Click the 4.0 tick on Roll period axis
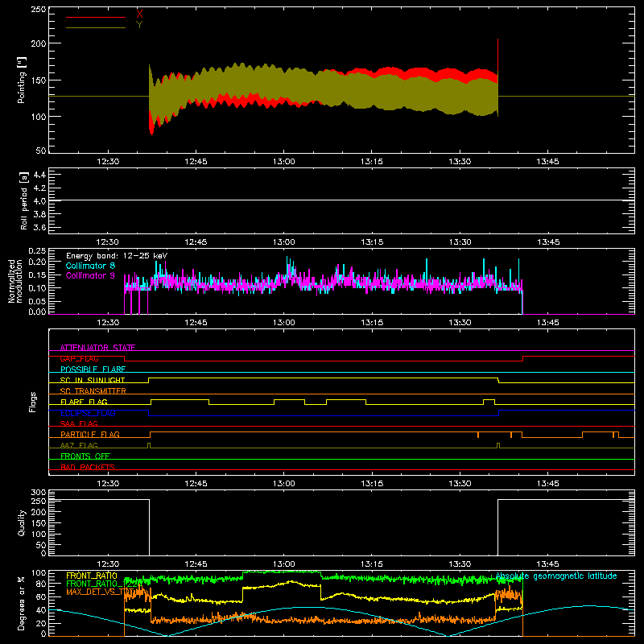Image resolution: width=644 pixels, height=644 pixels. pyautogui.click(x=39, y=201)
